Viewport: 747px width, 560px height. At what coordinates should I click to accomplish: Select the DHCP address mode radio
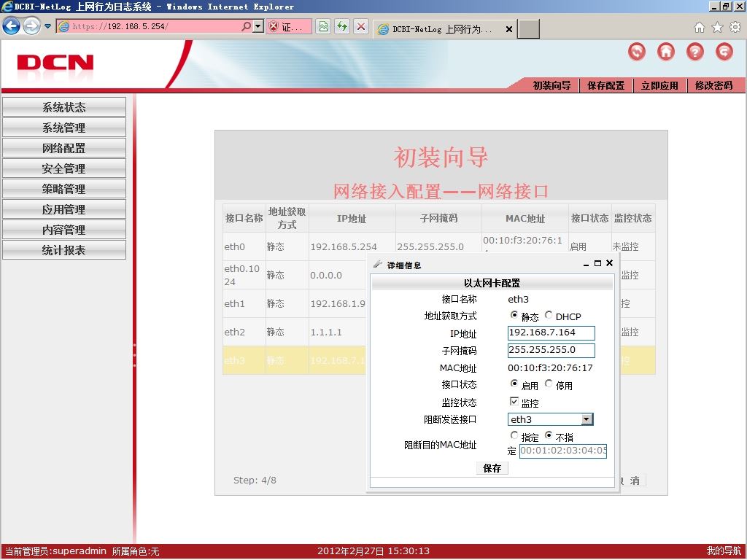click(x=549, y=315)
